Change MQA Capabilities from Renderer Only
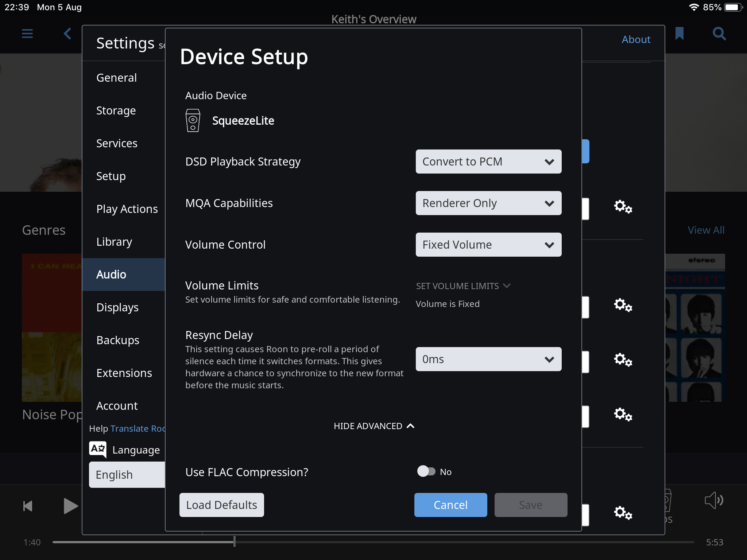This screenshot has height=560, width=747. [x=488, y=203]
